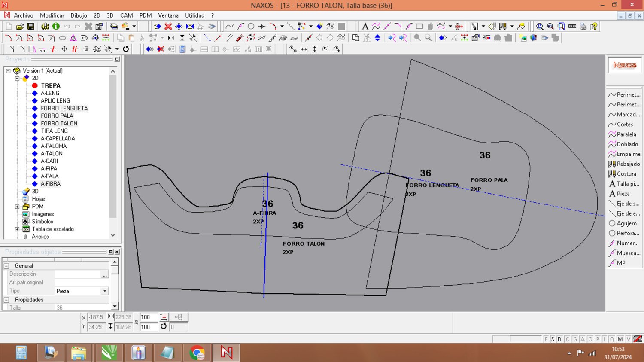Click the color palette icon

125,27
